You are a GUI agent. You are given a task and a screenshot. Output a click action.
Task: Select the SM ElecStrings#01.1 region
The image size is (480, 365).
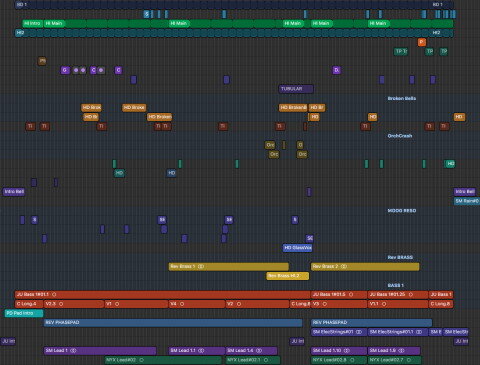coord(398,332)
